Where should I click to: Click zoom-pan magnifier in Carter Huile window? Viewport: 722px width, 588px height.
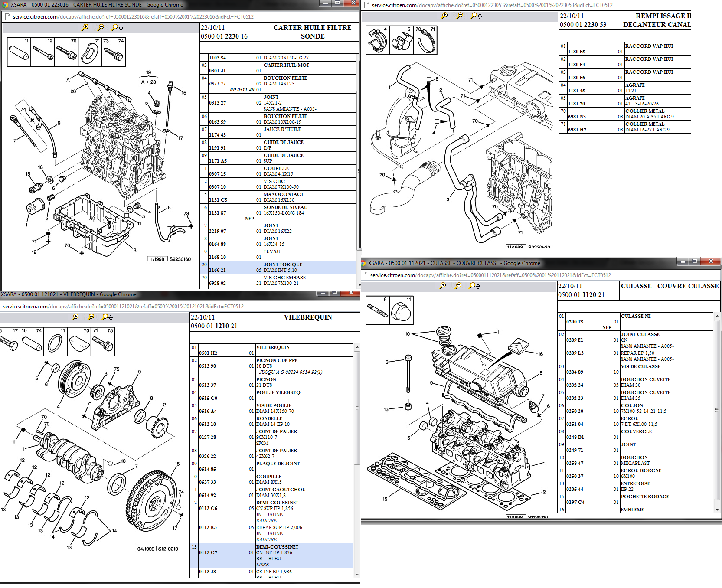[x=117, y=27]
